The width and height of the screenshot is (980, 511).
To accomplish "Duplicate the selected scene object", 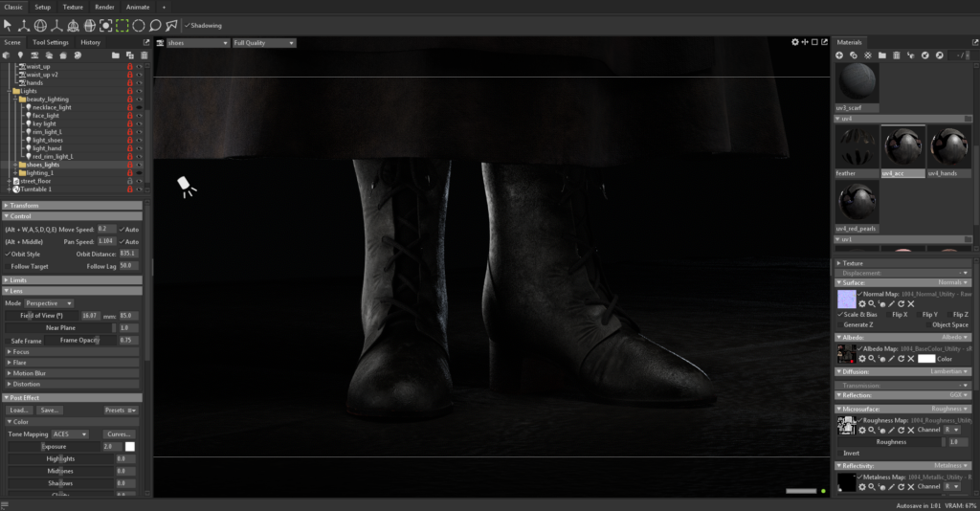I will (x=130, y=55).
